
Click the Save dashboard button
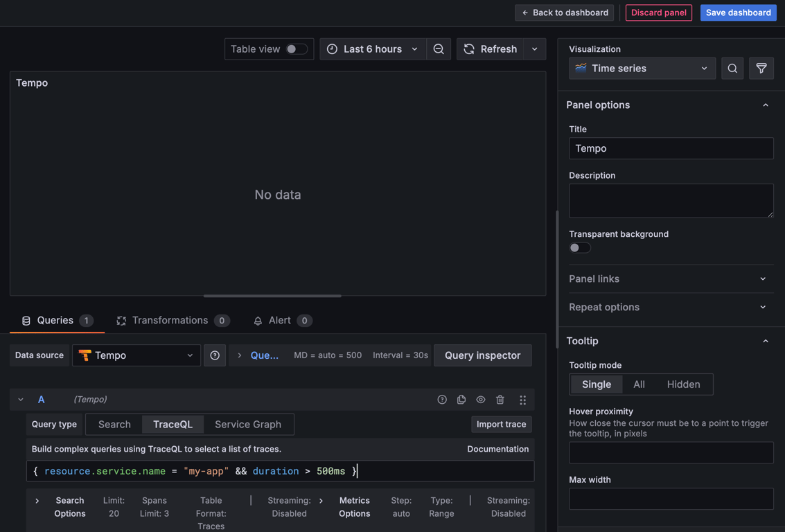click(x=738, y=12)
